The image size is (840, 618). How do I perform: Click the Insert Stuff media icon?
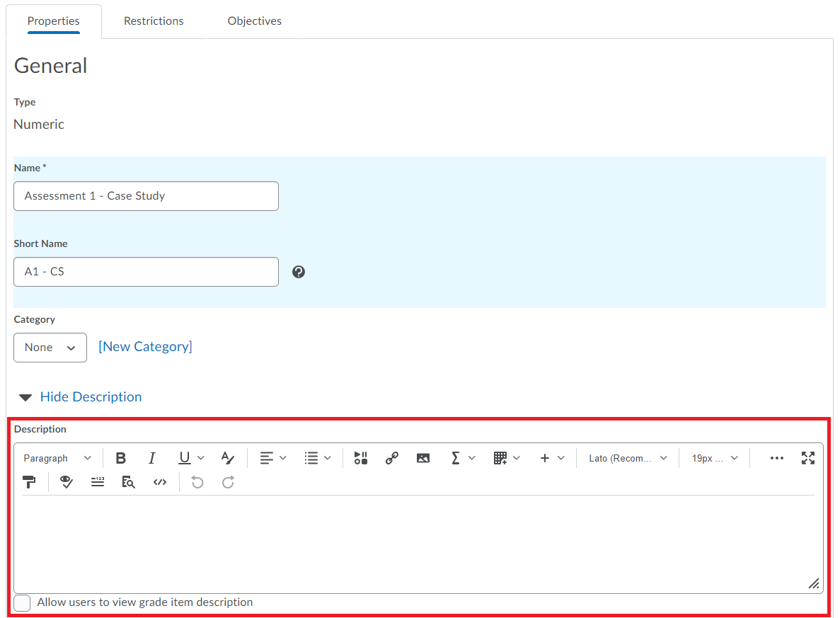coord(361,458)
